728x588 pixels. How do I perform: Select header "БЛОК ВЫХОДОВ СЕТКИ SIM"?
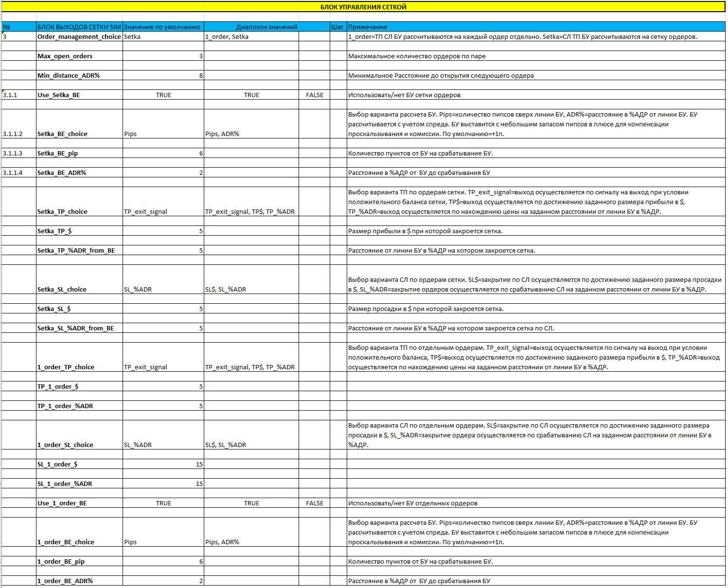click(x=79, y=27)
